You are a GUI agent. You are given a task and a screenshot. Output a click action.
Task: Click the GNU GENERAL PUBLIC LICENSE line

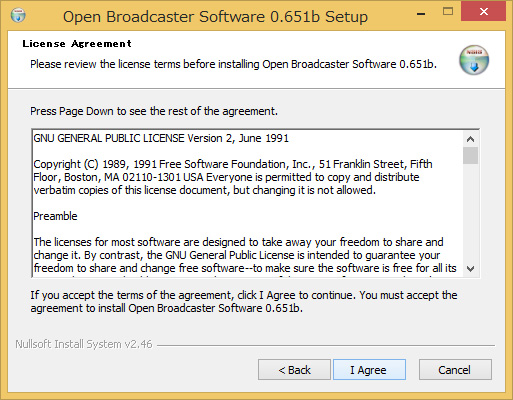pyautogui.click(x=161, y=138)
